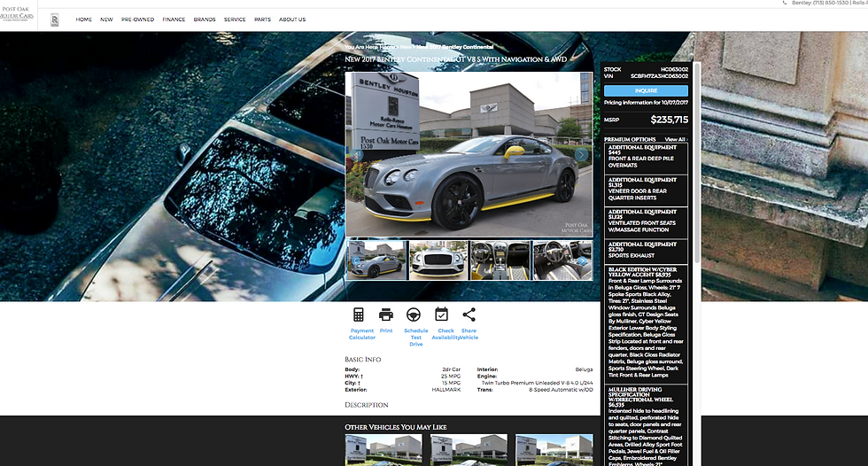Click the Rolls-Royce emblem icon in header
This screenshot has width=868, height=466.
[x=54, y=19]
